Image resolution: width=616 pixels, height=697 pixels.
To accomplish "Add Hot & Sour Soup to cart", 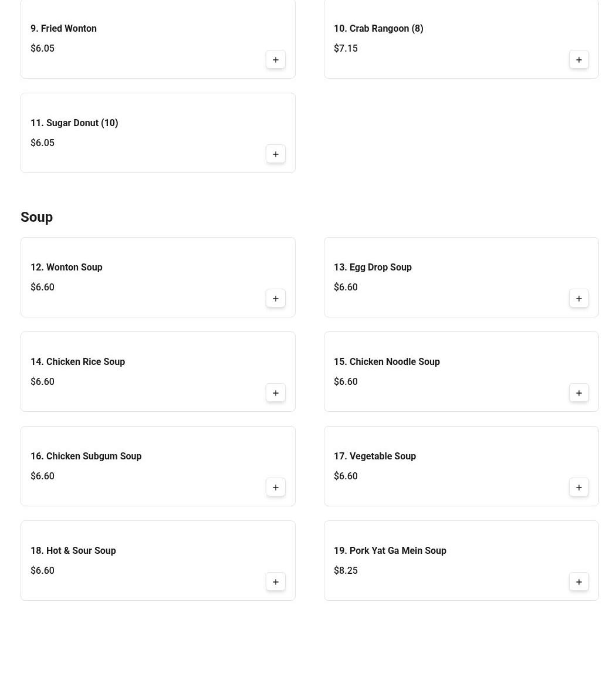I will tap(275, 582).
